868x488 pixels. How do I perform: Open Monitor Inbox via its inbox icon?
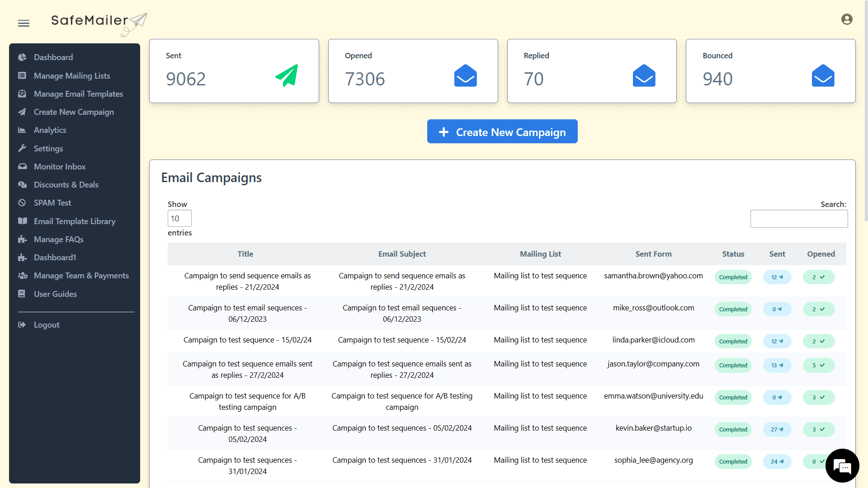(23, 166)
